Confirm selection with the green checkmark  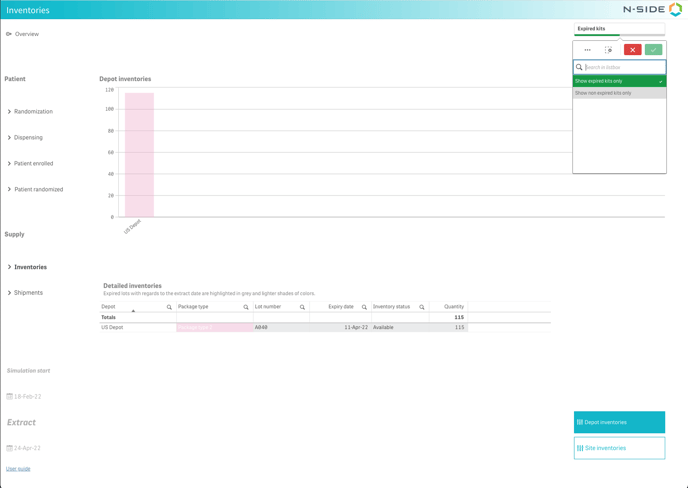click(653, 50)
